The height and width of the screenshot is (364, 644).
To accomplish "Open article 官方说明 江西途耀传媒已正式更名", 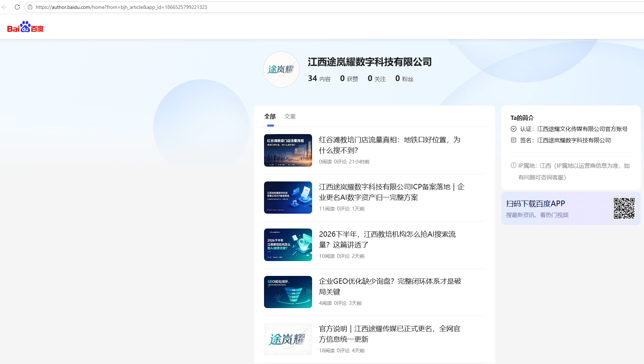I will pyautogui.click(x=390, y=334).
